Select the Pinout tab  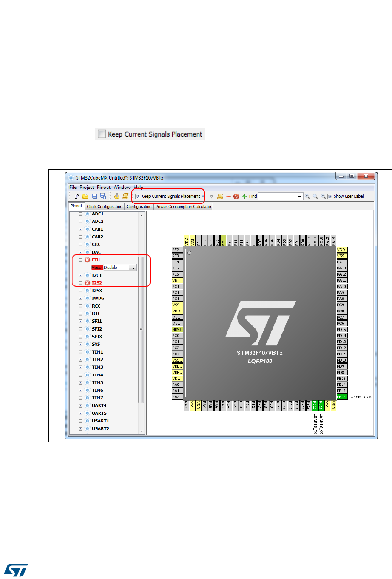(77, 206)
